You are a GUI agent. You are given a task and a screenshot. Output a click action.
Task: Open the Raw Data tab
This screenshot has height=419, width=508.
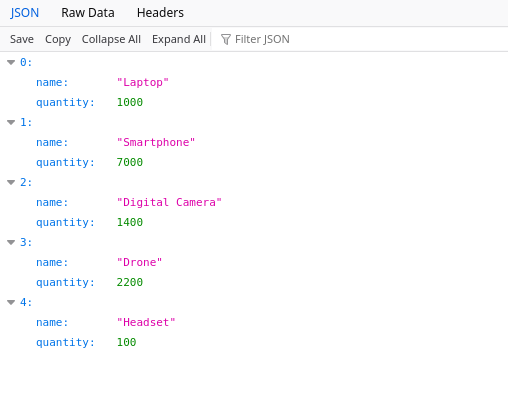tap(88, 13)
